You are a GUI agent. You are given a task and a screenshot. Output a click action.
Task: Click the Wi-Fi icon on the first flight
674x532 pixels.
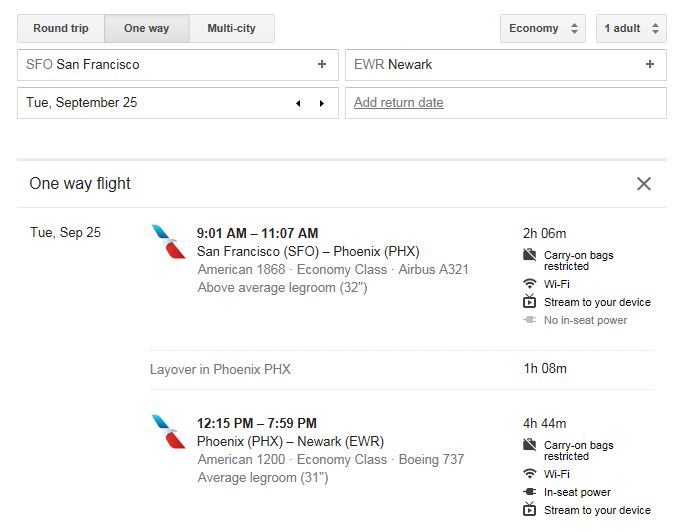(529, 284)
